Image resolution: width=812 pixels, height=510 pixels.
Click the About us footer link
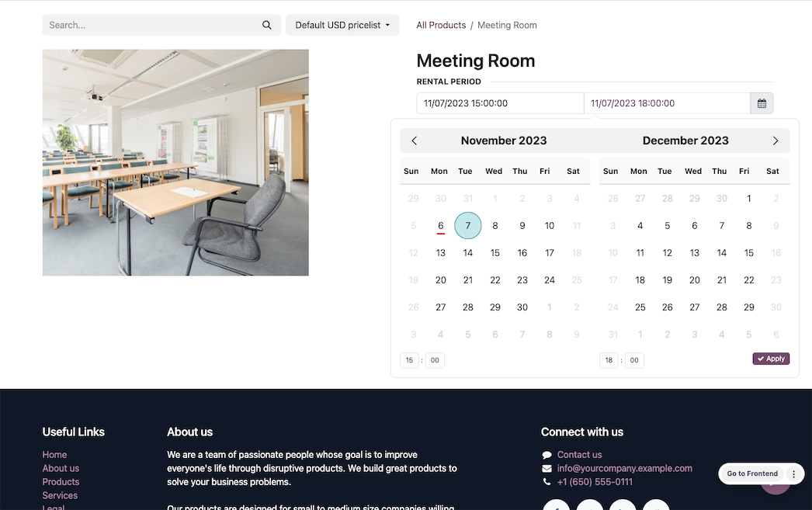tap(61, 468)
